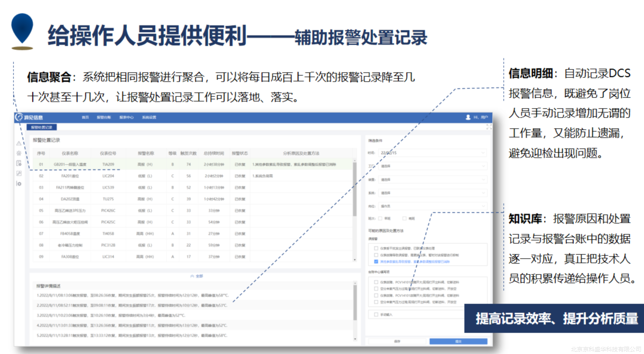Open the document-with-gear sidebar icon
The width and height of the screenshot is (644, 354).
19,163
